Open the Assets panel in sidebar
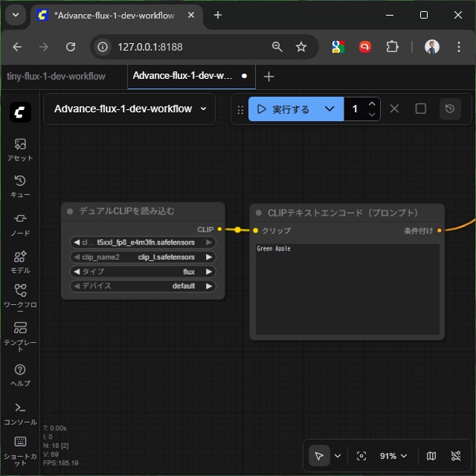The image size is (476, 476). click(20, 149)
